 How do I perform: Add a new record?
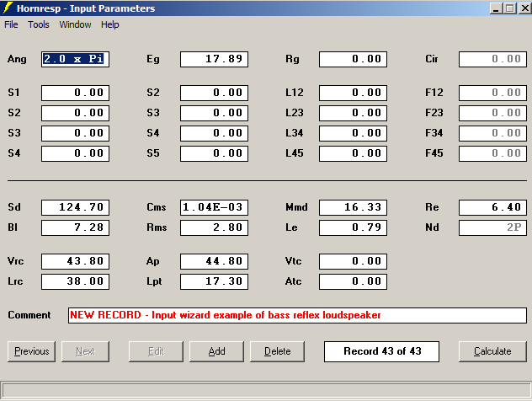(216, 351)
